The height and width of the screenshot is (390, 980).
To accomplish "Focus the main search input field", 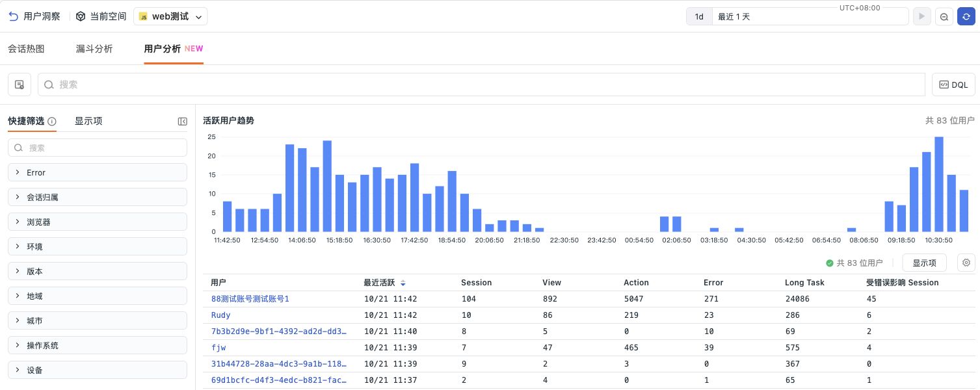I will pyautogui.click(x=481, y=84).
